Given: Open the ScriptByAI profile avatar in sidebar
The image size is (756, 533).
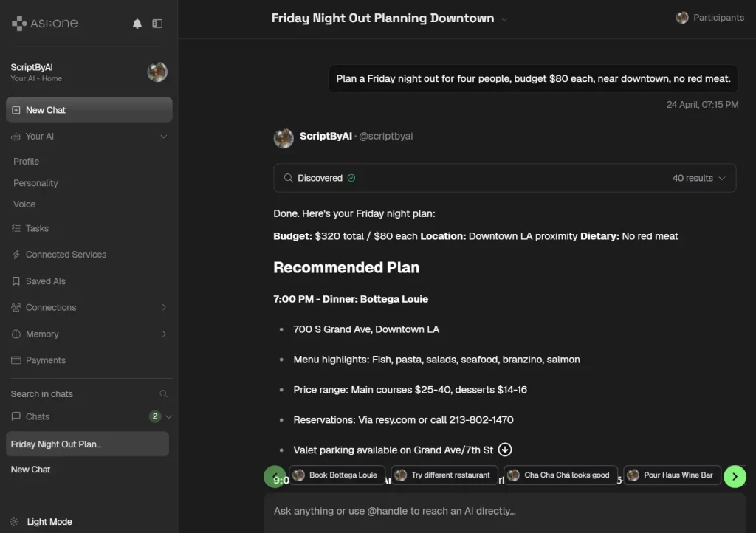Looking at the screenshot, I should tap(157, 72).
